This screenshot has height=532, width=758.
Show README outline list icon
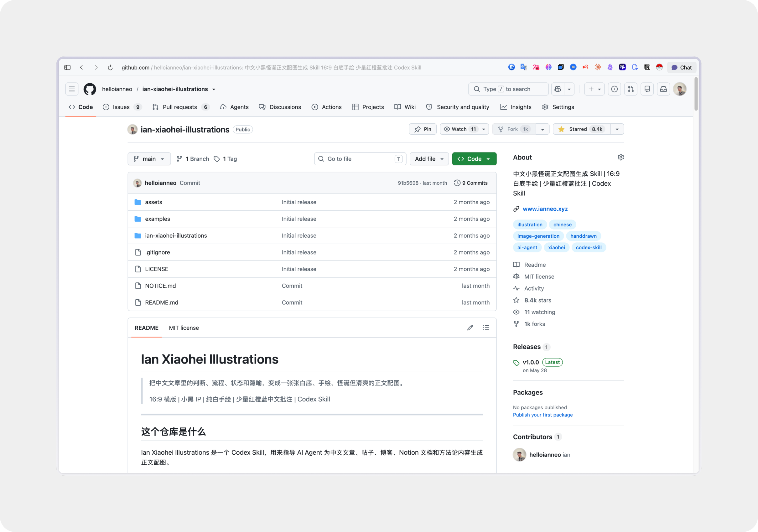(x=486, y=328)
